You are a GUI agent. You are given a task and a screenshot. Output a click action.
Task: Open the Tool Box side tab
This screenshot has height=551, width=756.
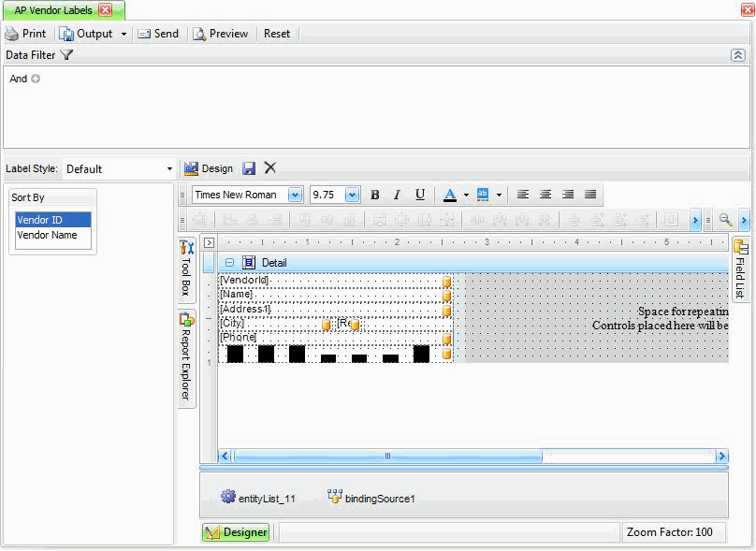(186, 269)
